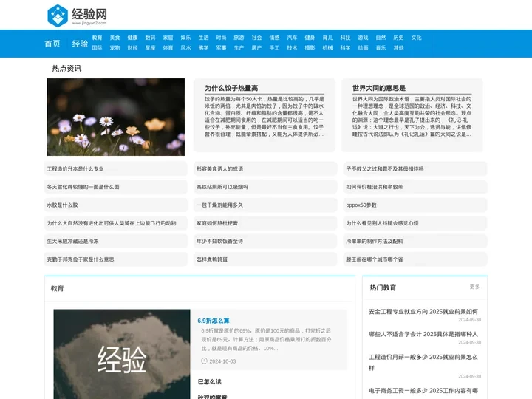Open 如何评价桂治洪和牟敦芾 link
532x399 pixels.
click(375, 187)
